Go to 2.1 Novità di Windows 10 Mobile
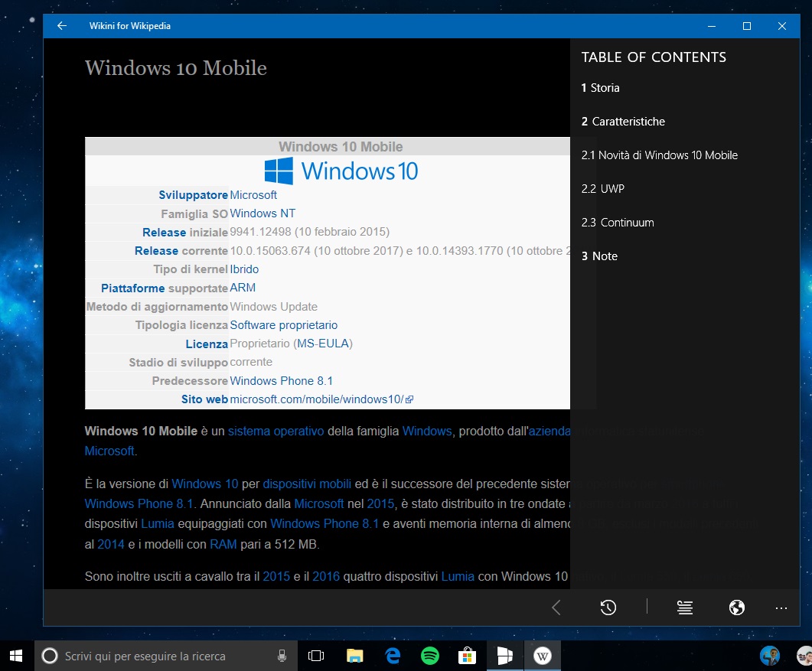 [659, 155]
